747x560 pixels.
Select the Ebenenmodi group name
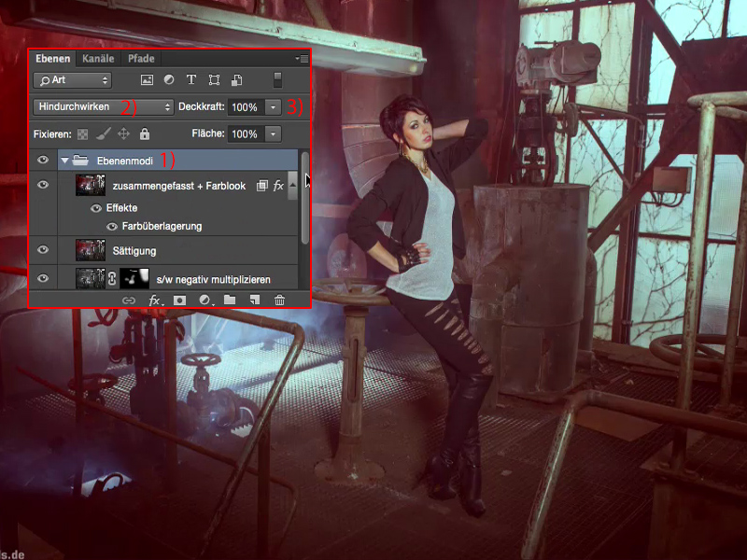tap(125, 161)
